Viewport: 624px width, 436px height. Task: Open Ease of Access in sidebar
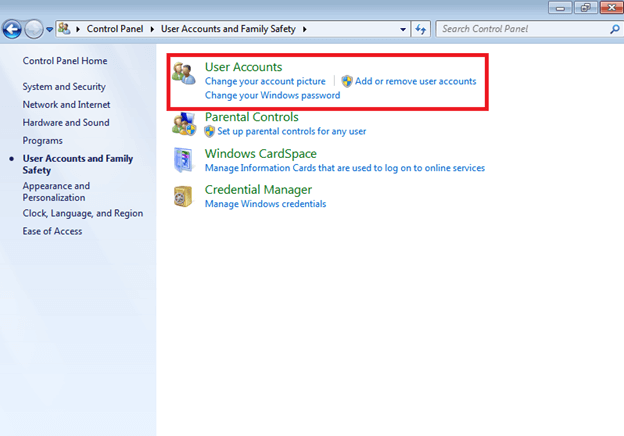pos(53,231)
